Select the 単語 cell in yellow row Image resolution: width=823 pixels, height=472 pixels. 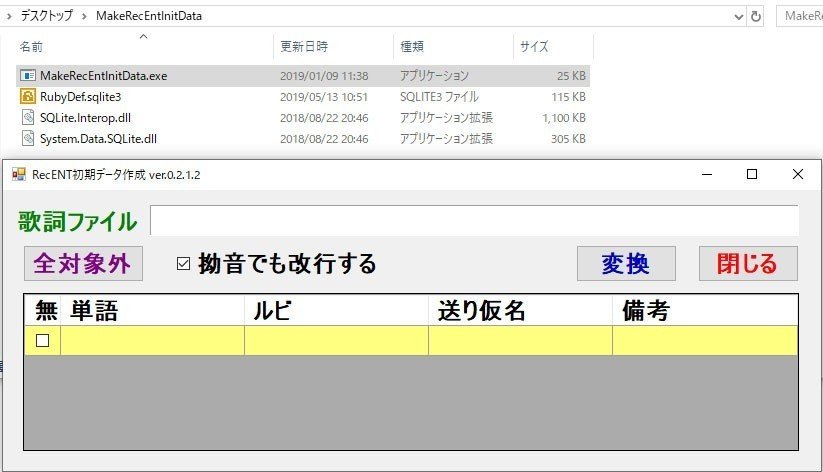pyautogui.click(x=152, y=341)
